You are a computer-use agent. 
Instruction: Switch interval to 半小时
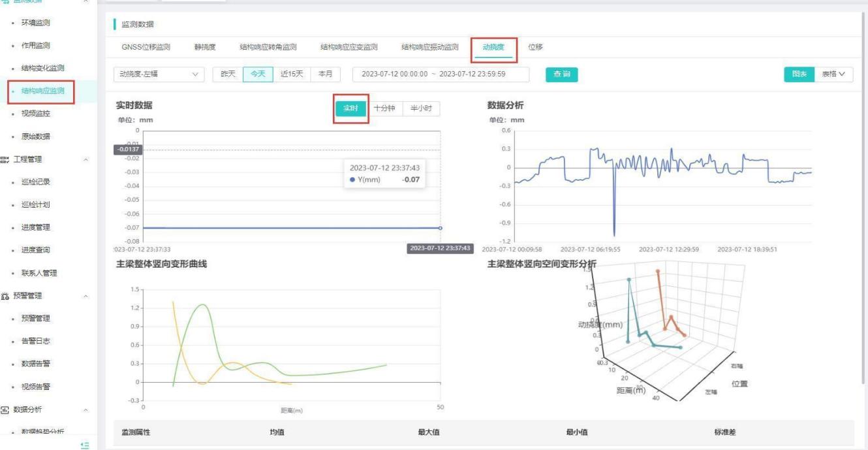tap(421, 108)
